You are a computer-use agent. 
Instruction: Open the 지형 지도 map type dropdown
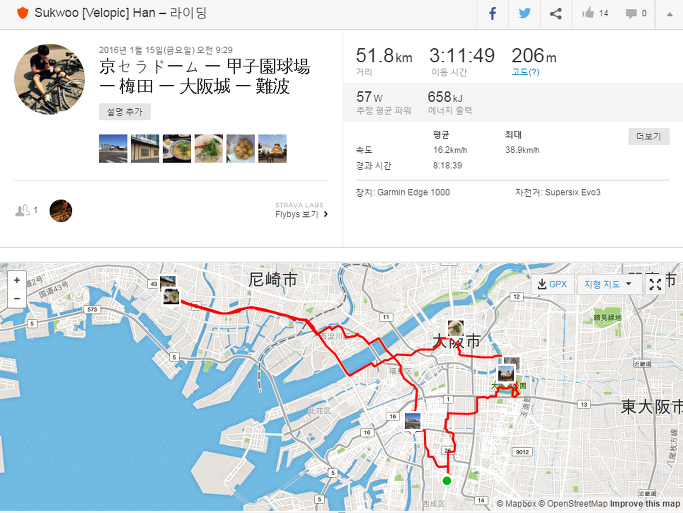pyautogui.click(x=608, y=284)
